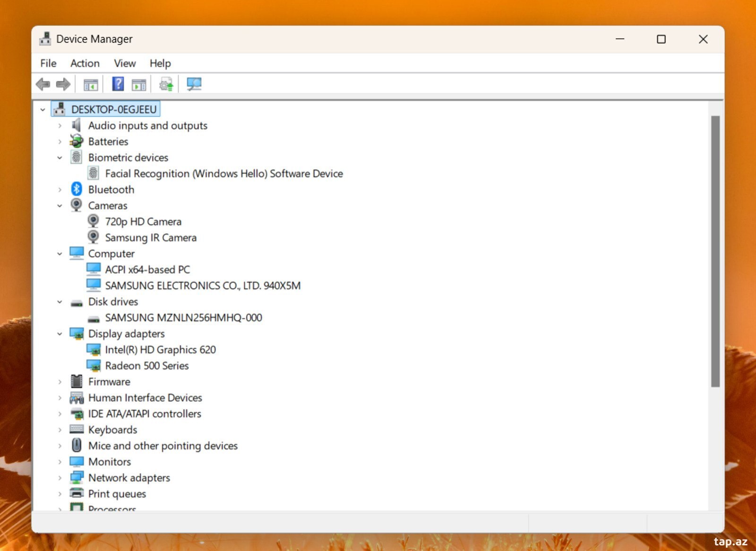Open the Action menu

85,63
